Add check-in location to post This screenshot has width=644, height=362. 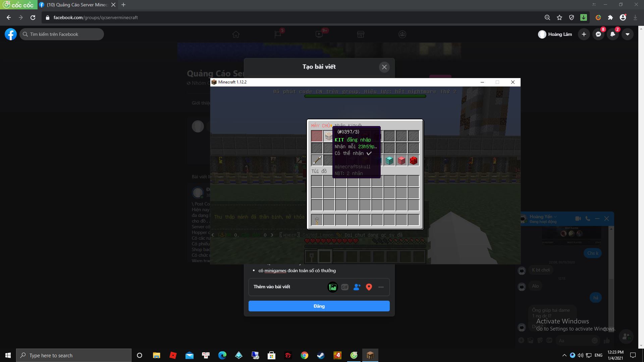click(369, 287)
